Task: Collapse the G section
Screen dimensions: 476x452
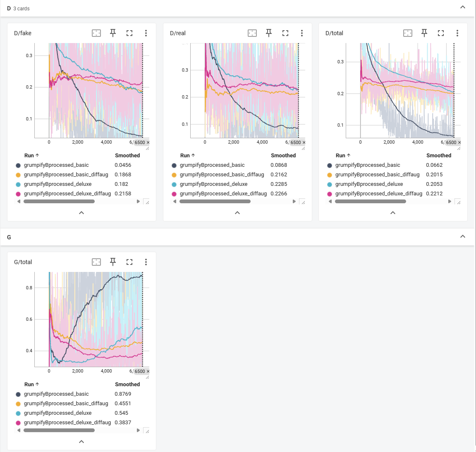Action: tap(463, 237)
